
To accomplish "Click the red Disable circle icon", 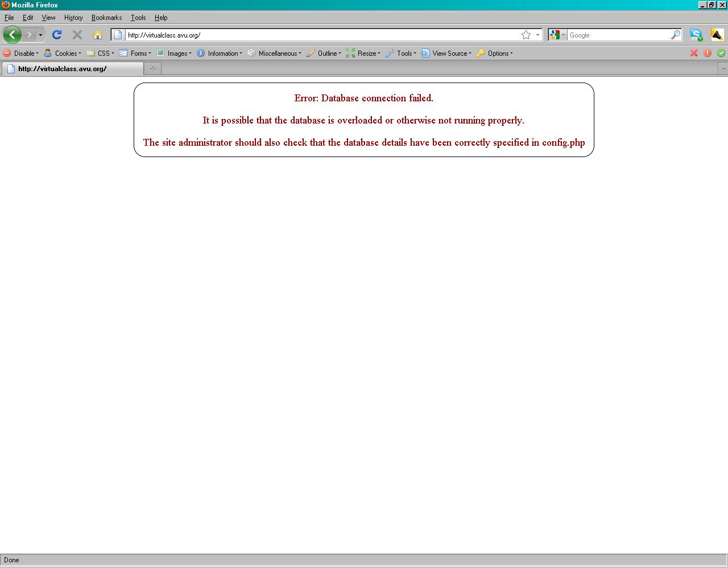I will pos(7,53).
